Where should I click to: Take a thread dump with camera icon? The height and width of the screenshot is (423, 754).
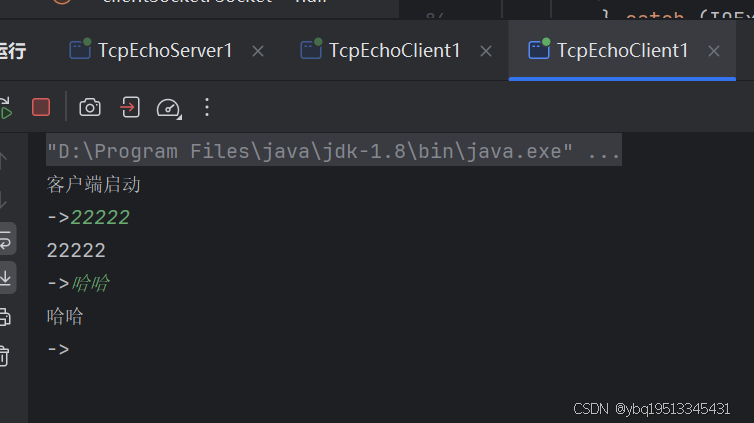coord(90,107)
